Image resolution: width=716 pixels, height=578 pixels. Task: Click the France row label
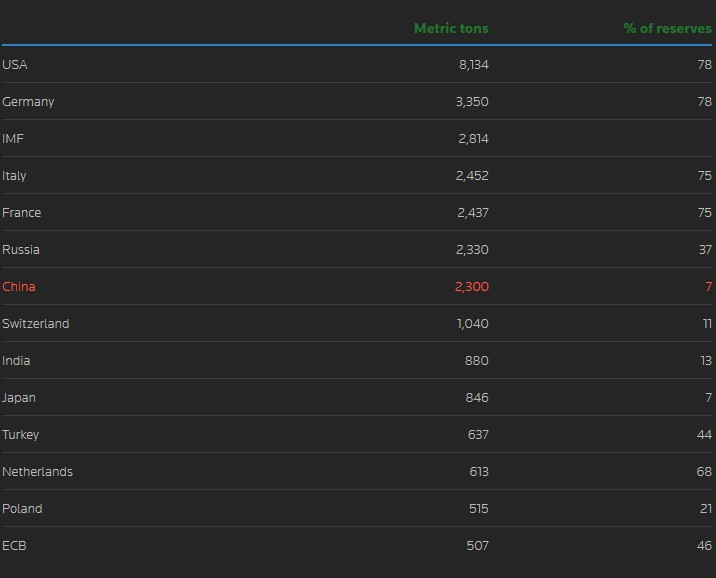tap(21, 213)
